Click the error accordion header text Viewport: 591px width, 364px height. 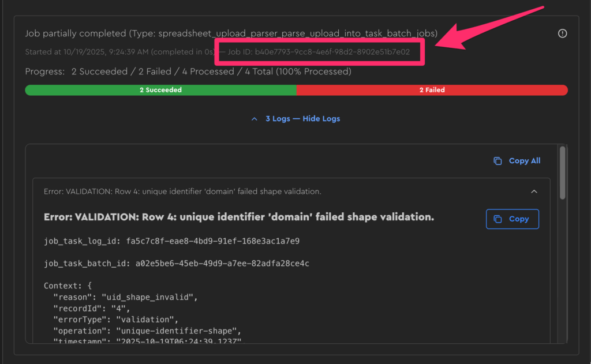(x=182, y=192)
